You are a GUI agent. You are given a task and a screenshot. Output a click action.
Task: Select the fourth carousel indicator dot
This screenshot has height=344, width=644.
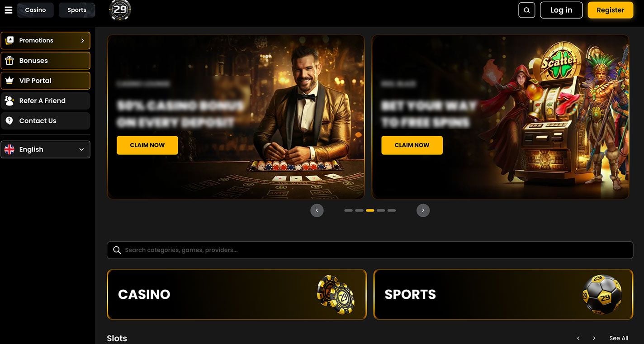point(381,210)
